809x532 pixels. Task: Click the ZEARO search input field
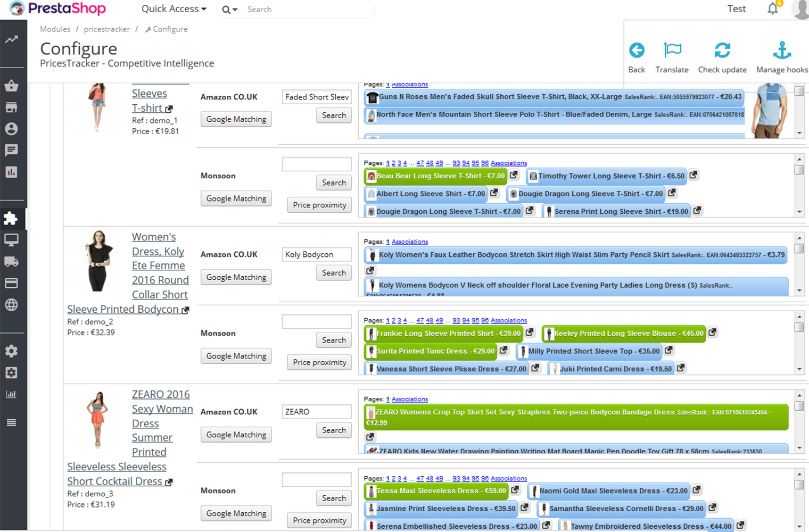[x=317, y=412]
